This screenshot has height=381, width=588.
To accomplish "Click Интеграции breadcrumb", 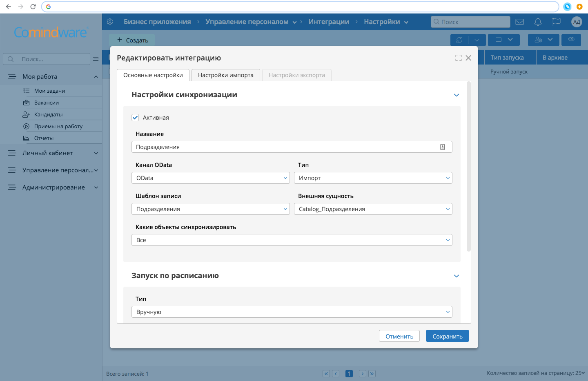I will pyautogui.click(x=329, y=22).
